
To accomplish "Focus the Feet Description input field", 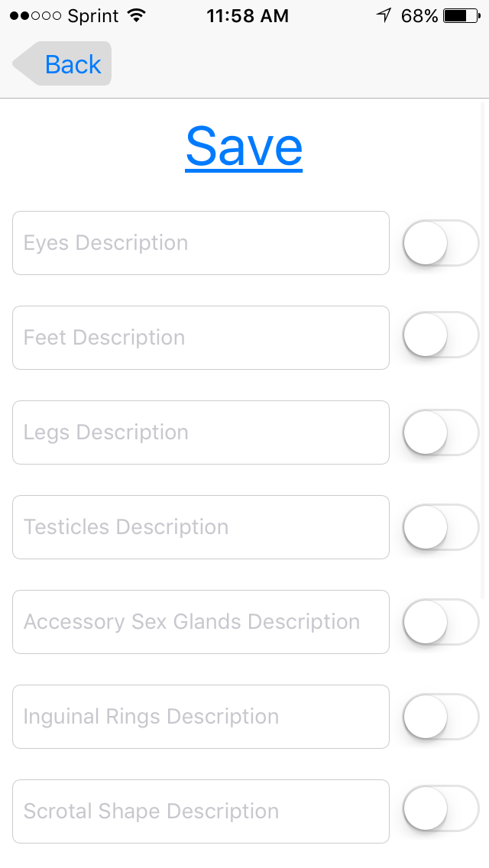I will [200, 338].
